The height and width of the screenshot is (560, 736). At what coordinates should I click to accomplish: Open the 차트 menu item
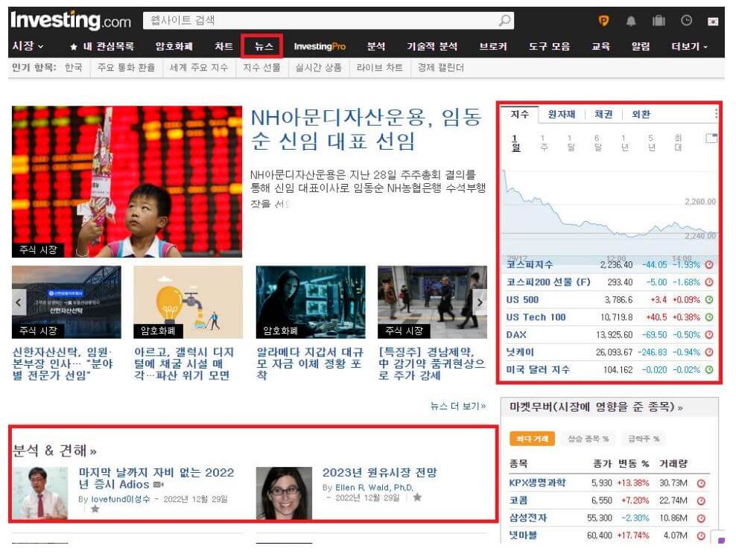pyautogui.click(x=224, y=46)
